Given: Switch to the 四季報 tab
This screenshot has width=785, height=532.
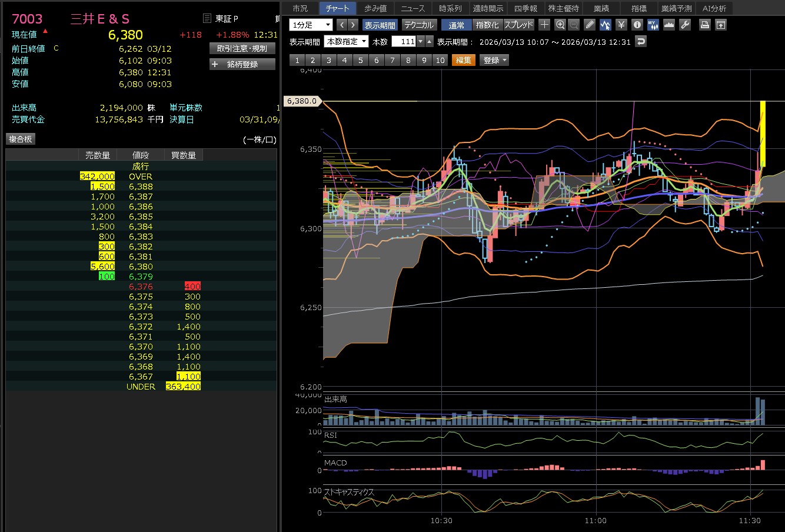Looking at the screenshot, I should [x=525, y=8].
